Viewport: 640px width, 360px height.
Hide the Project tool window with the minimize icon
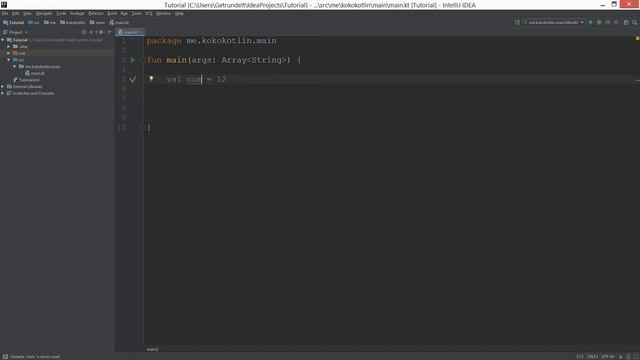click(x=109, y=32)
